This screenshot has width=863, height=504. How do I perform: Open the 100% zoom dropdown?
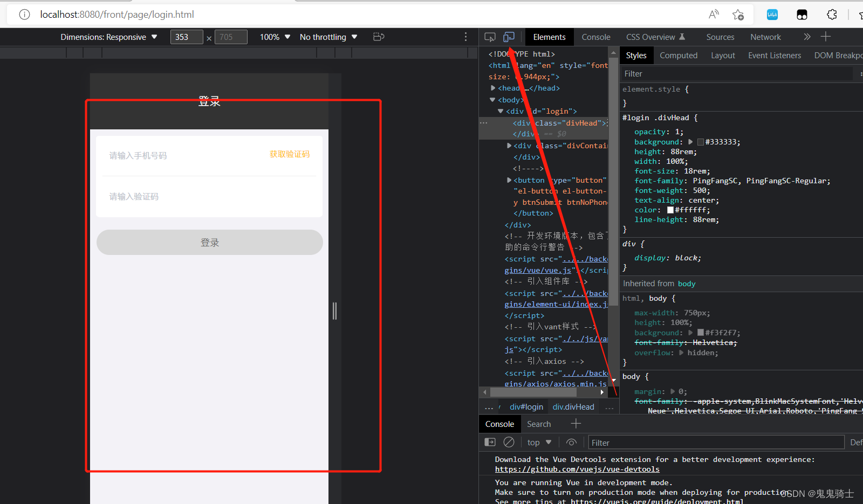pos(275,37)
